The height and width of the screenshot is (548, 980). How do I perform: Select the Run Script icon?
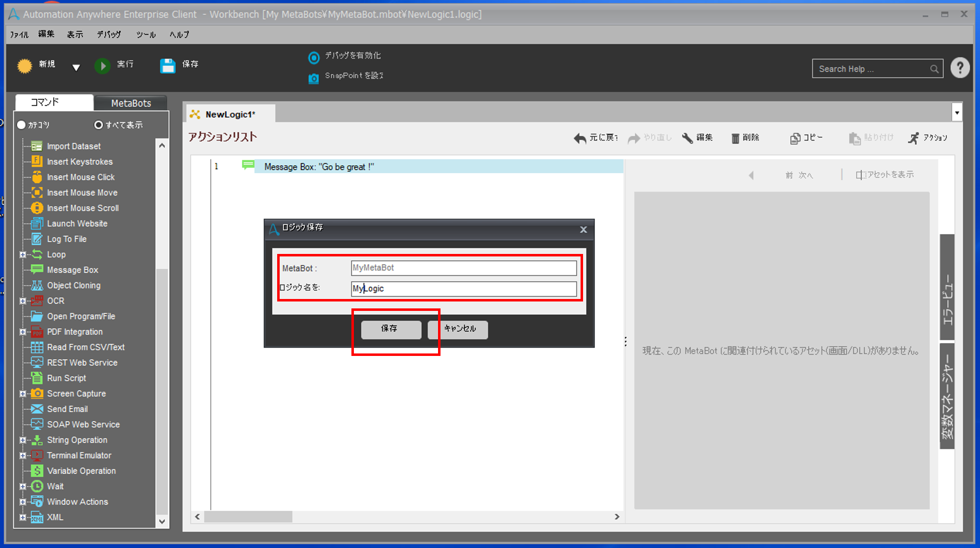[x=37, y=378]
